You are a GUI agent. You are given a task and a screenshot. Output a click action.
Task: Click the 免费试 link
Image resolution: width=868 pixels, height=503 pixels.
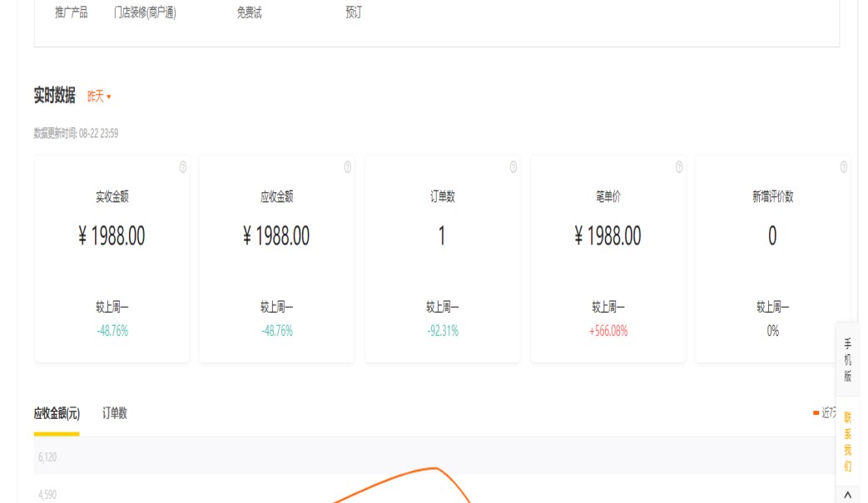249,13
